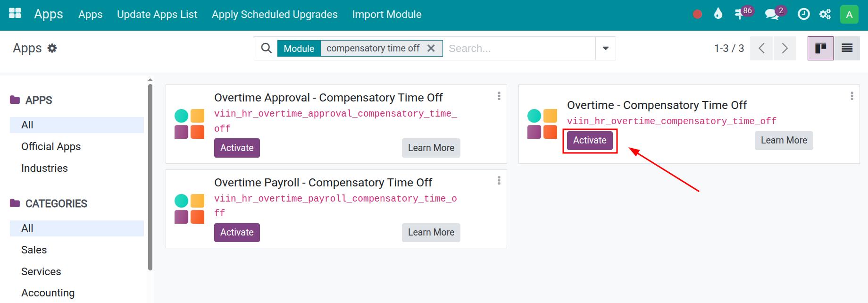Open the Odoo apps grid menu
This screenshot has width=868, height=303.
(x=15, y=14)
